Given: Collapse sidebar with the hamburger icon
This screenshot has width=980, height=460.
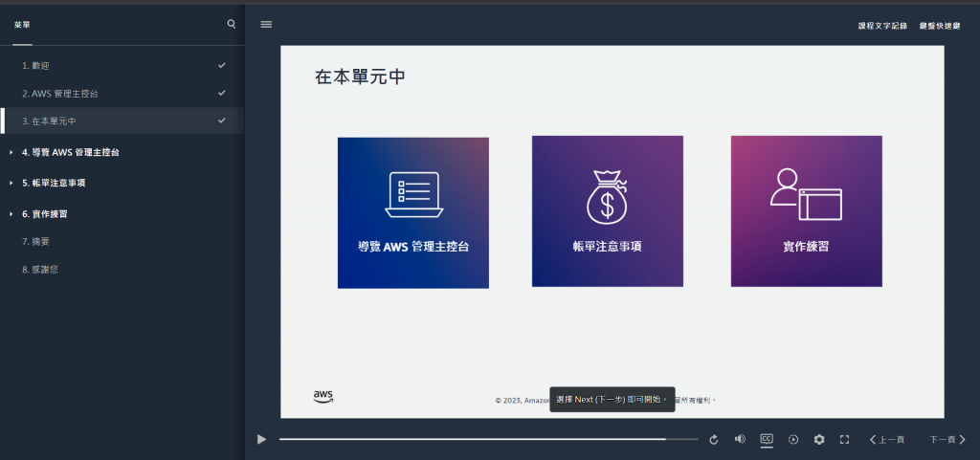Looking at the screenshot, I should pyautogui.click(x=266, y=24).
